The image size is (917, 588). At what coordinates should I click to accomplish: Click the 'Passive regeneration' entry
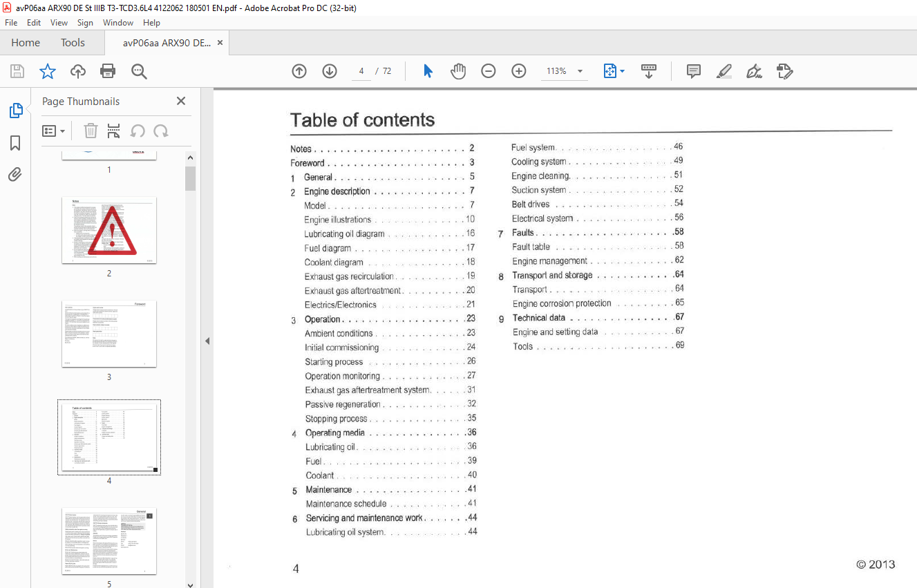(x=343, y=404)
